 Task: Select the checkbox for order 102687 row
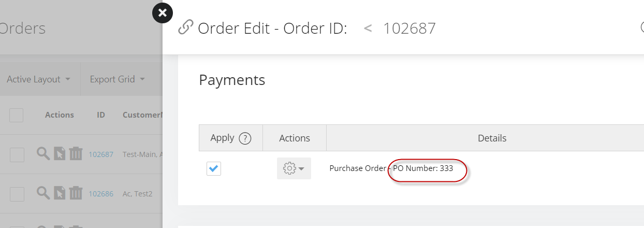17,154
